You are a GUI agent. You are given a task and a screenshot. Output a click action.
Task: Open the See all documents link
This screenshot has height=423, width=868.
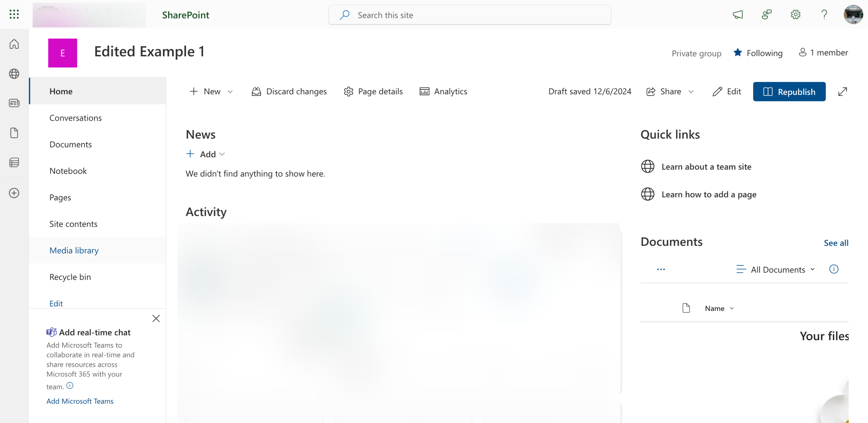[836, 243]
